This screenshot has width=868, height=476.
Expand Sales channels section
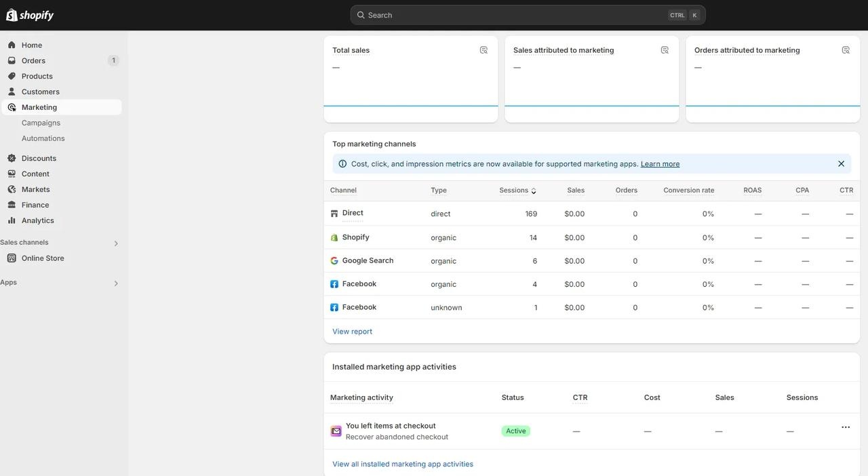[x=116, y=243]
